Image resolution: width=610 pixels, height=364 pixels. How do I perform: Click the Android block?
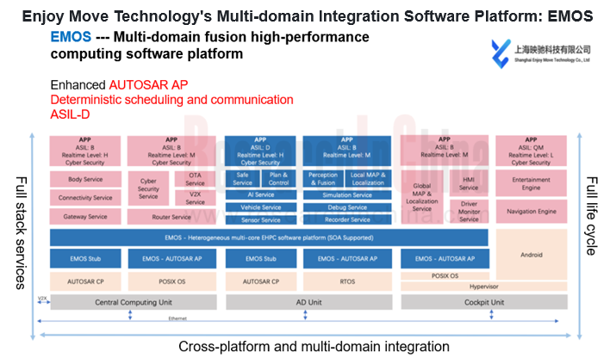tap(532, 255)
